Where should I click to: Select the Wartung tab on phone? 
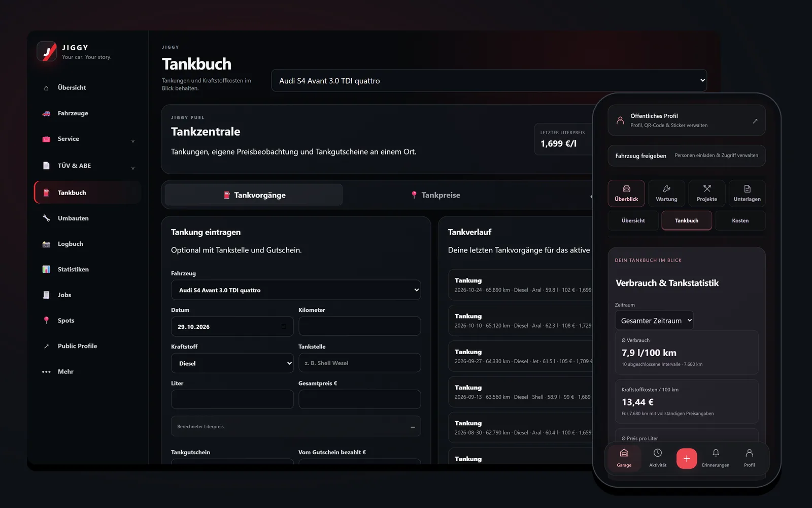pyautogui.click(x=666, y=194)
